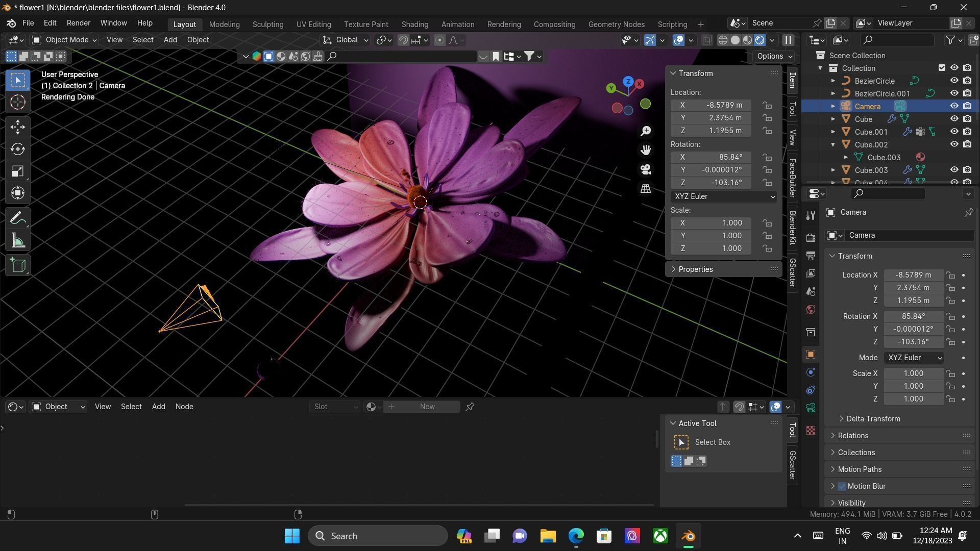Open the BlenderKit sidebar tab
This screenshot has width=980, height=551.
click(x=792, y=228)
